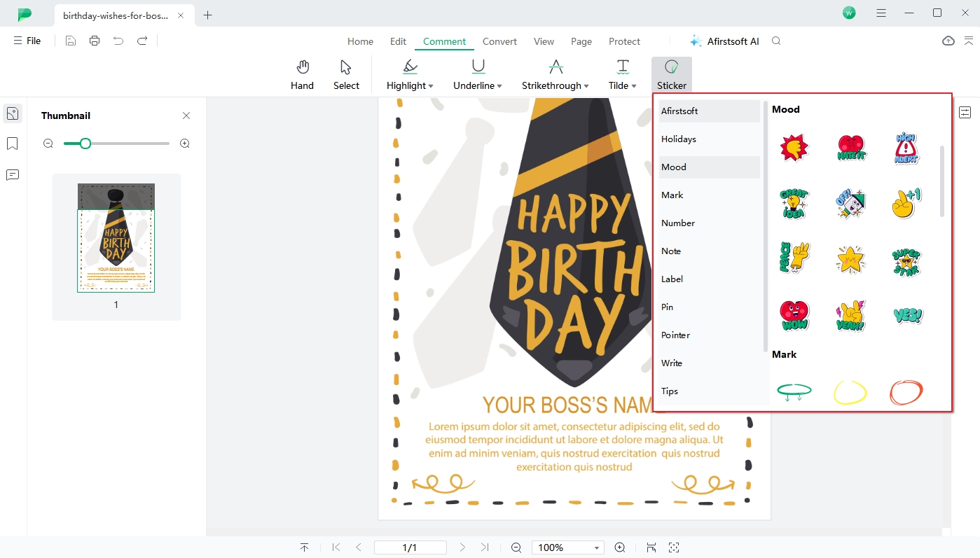Click the page number input field
This screenshot has height=558, width=980.
point(410,547)
